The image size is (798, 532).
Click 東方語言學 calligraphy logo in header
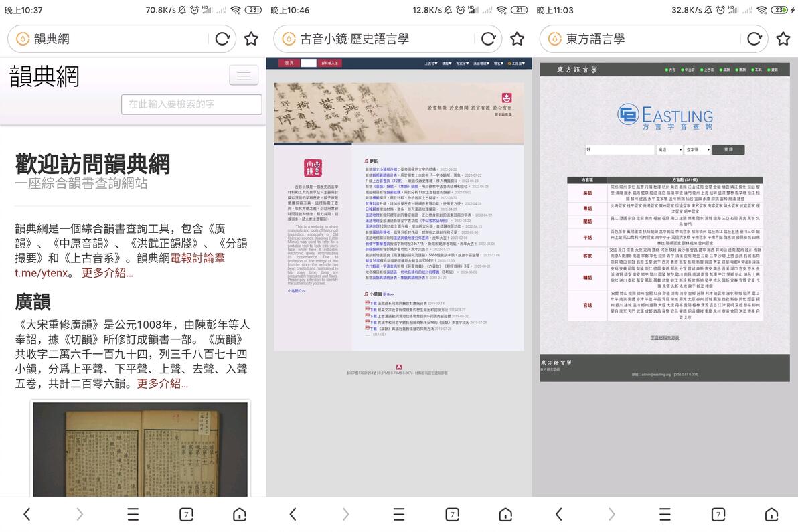click(x=577, y=70)
